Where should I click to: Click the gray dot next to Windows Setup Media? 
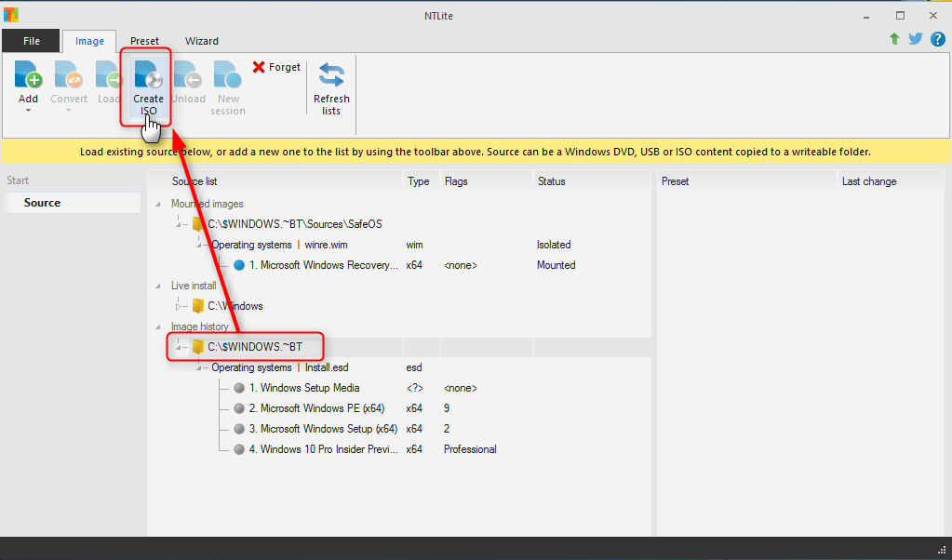click(239, 388)
